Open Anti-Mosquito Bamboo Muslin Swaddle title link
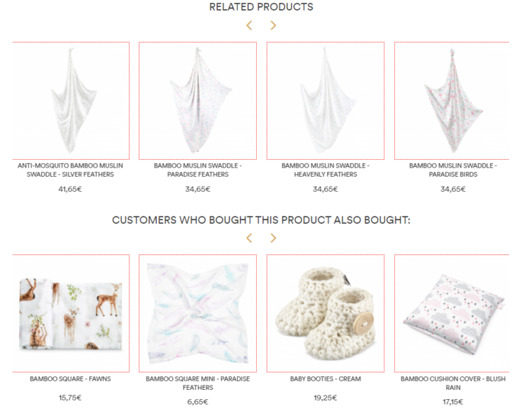This screenshot has height=409, width=532. coord(70,170)
